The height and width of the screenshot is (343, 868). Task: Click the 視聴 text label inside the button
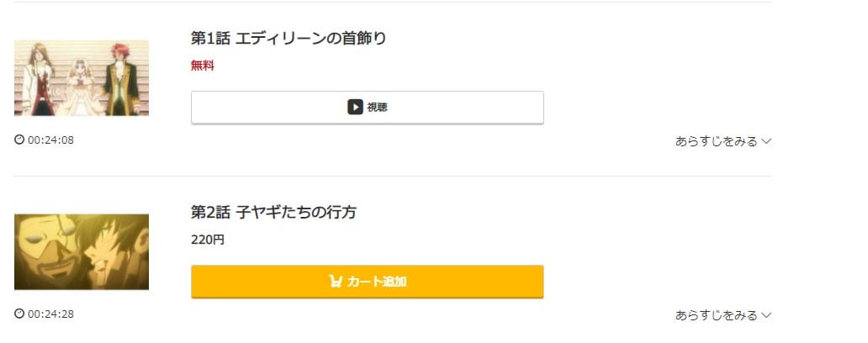pyautogui.click(x=377, y=108)
